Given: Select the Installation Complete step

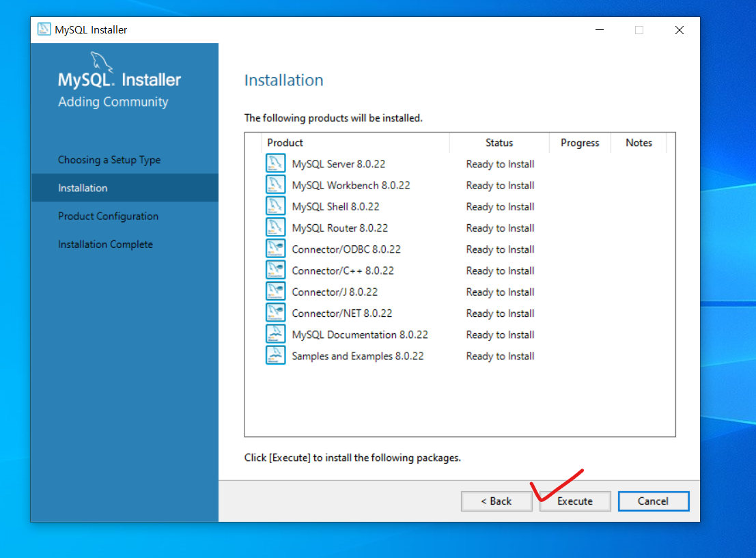Looking at the screenshot, I should coord(105,244).
